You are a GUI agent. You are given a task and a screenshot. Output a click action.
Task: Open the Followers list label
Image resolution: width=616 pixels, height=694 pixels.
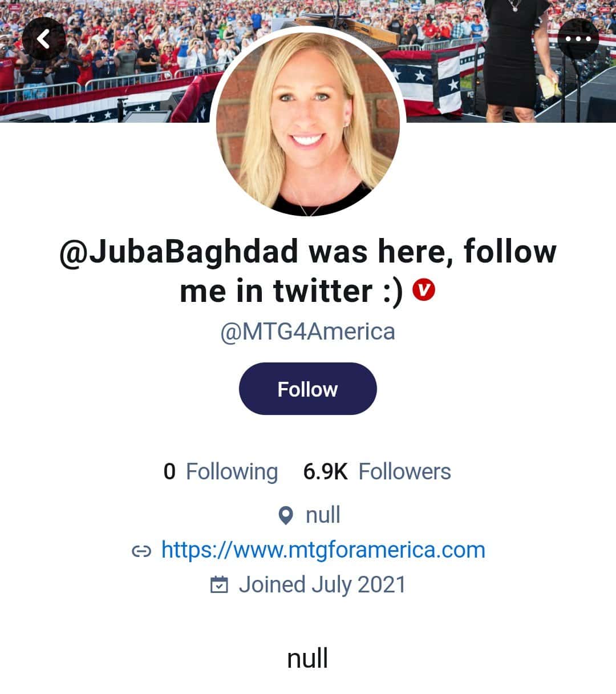click(404, 472)
